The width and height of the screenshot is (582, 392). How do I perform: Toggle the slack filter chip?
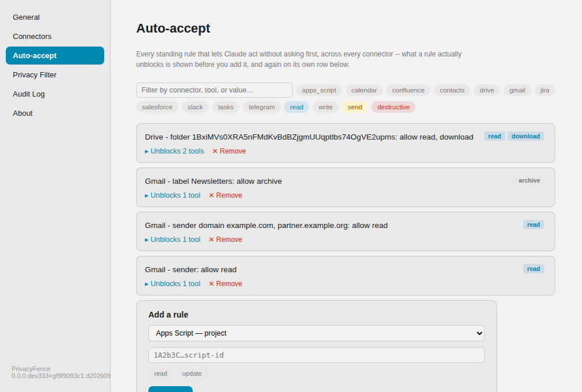coord(195,107)
